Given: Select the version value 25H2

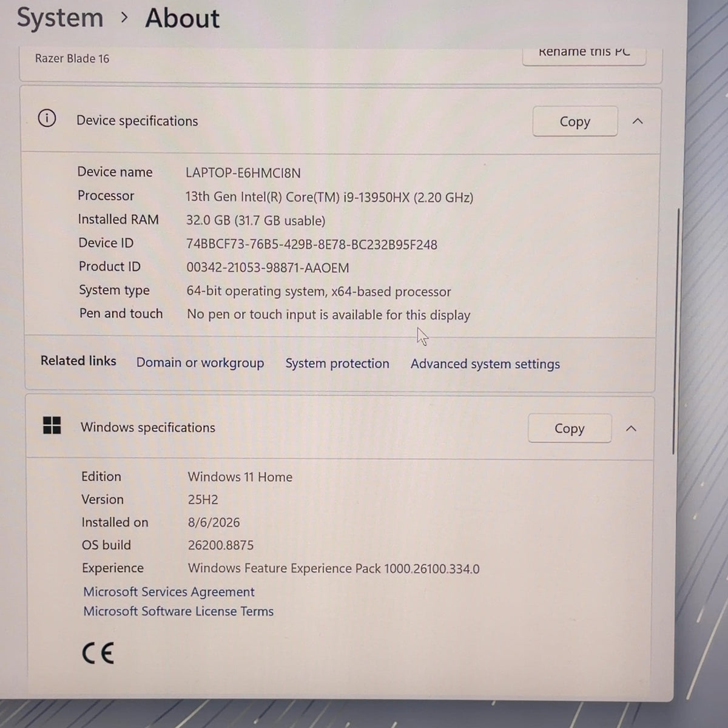Looking at the screenshot, I should [x=203, y=500].
